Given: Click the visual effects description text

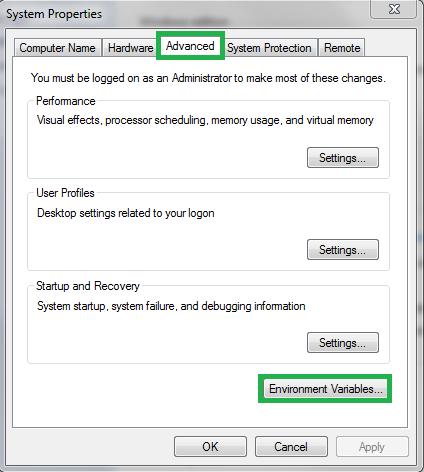Looking at the screenshot, I should (x=205, y=120).
